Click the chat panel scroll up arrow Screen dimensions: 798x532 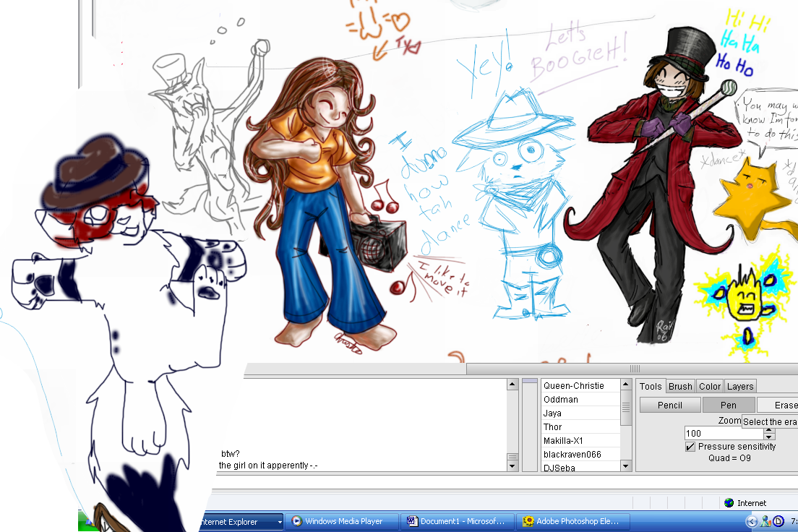(512, 383)
